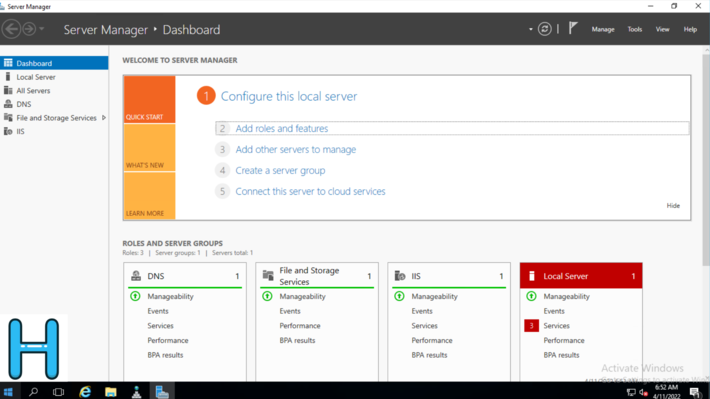710x399 pixels.
Task: Open the What's New tile
Action: tap(149, 148)
